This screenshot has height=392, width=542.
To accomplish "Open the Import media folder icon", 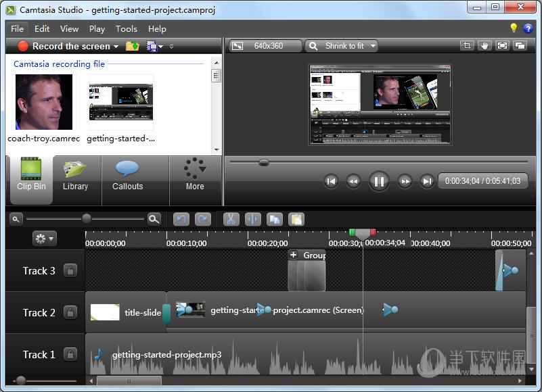I will (x=132, y=46).
